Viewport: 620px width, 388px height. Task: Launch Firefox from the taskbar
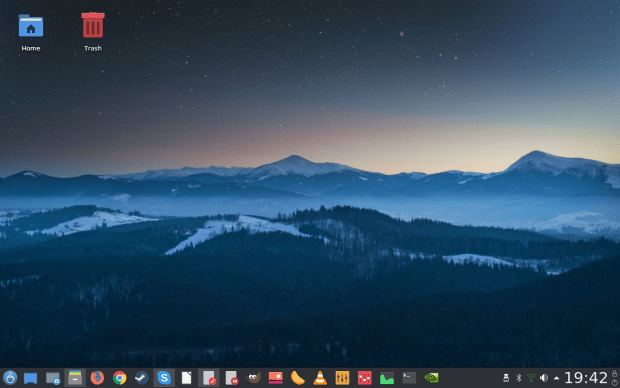click(97, 378)
